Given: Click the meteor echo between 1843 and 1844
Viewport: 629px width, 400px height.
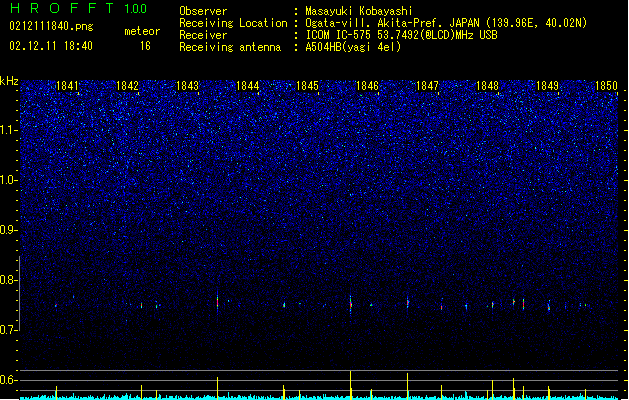Looking at the screenshot, I should click(x=217, y=302).
